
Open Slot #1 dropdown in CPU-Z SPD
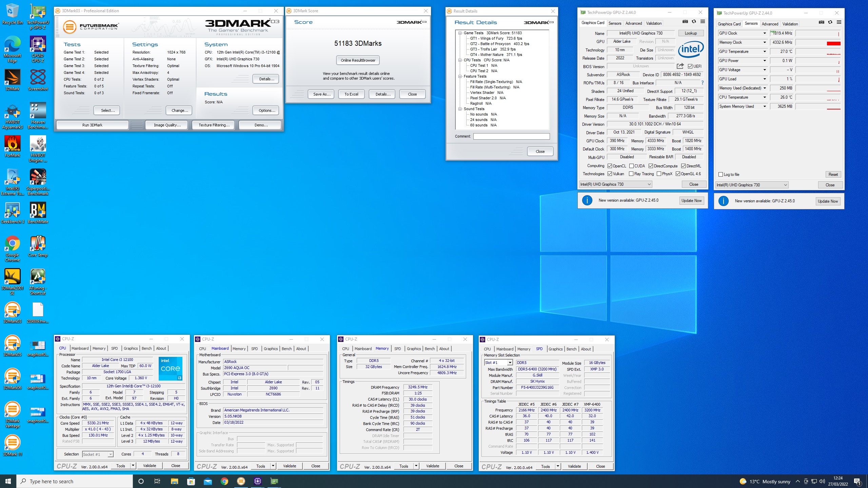(x=498, y=363)
